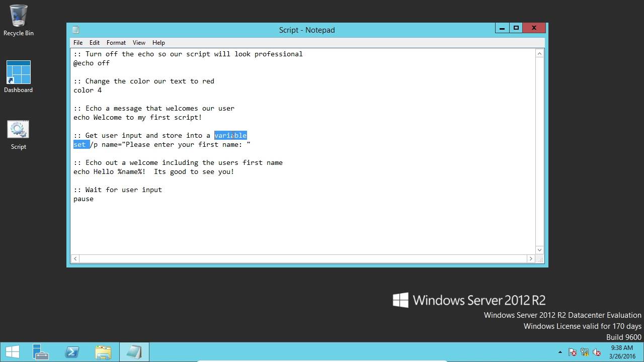Open the Recycle Bin desktop icon
The image size is (644, 362).
pyautogui.click(x=19, y=21)
